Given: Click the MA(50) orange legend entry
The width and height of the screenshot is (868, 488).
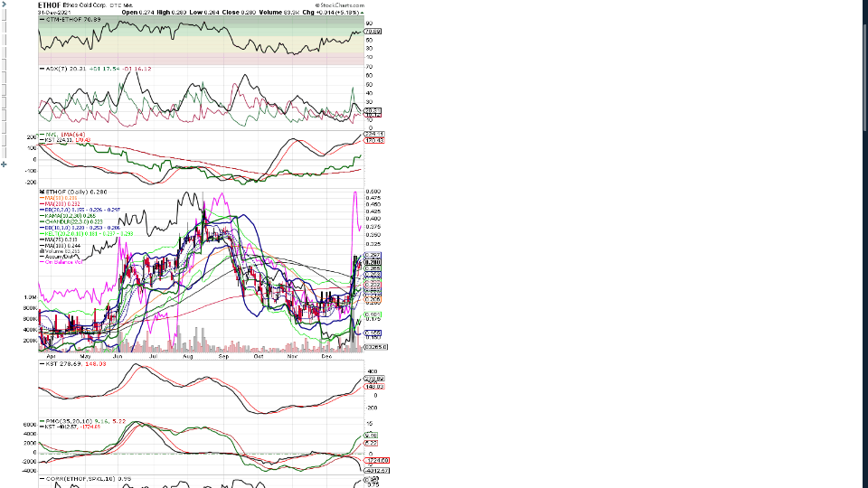Looking at the screenshot, I should (x=61, y=198).
